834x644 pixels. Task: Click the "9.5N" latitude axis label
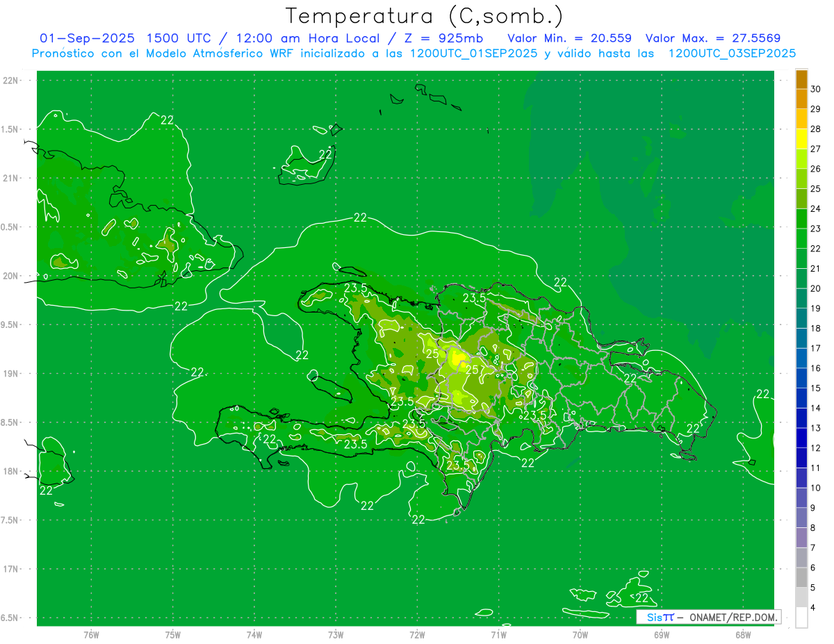click(x=10, y=324)
